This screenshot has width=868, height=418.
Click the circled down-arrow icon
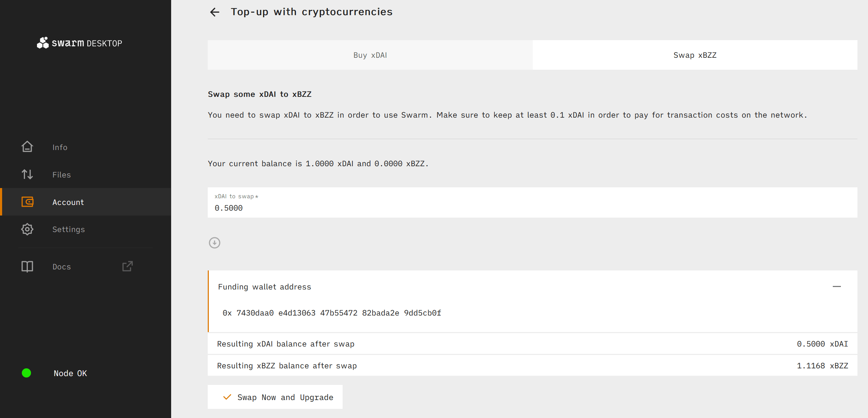tap(214, 243)
